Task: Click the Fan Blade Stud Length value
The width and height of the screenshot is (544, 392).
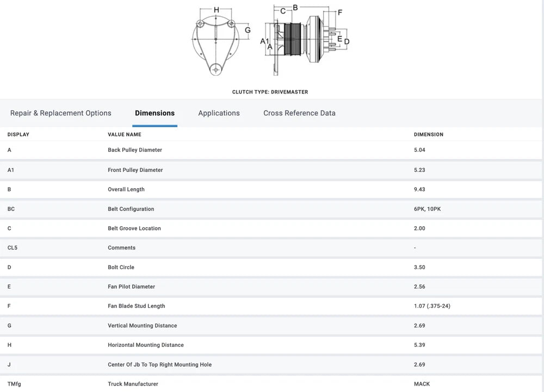Action: 432,306
